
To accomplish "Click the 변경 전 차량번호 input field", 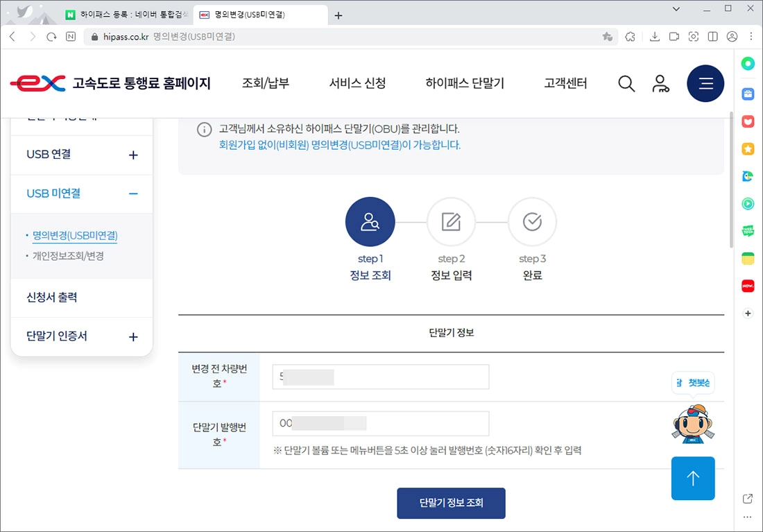I will click(380, 377).
